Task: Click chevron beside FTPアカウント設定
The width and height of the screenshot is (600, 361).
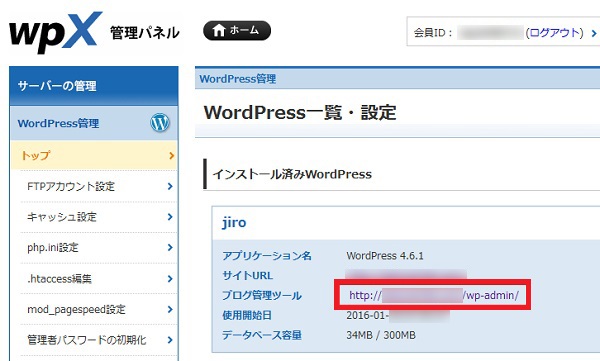Action: pyautogui.click(x=170, y=186)
